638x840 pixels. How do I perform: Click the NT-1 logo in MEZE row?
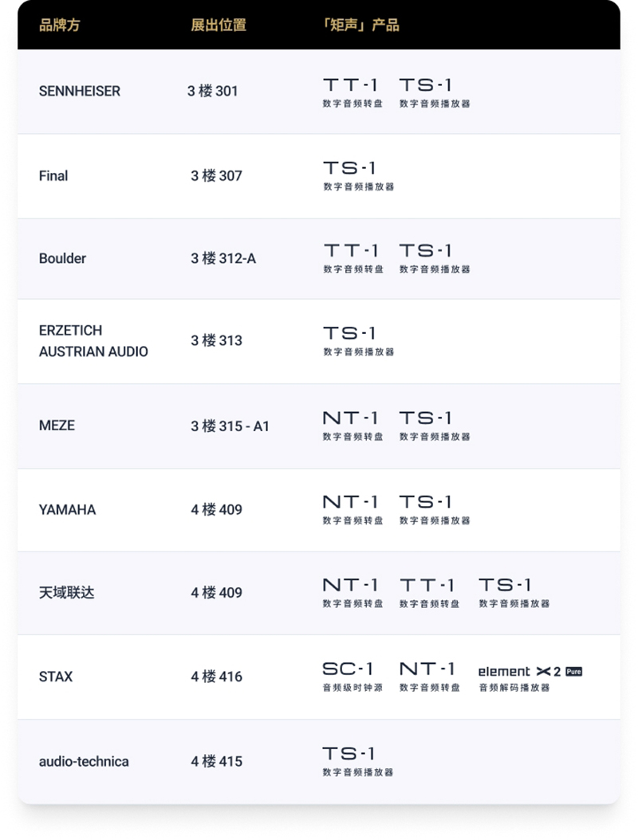pos(351,418)
